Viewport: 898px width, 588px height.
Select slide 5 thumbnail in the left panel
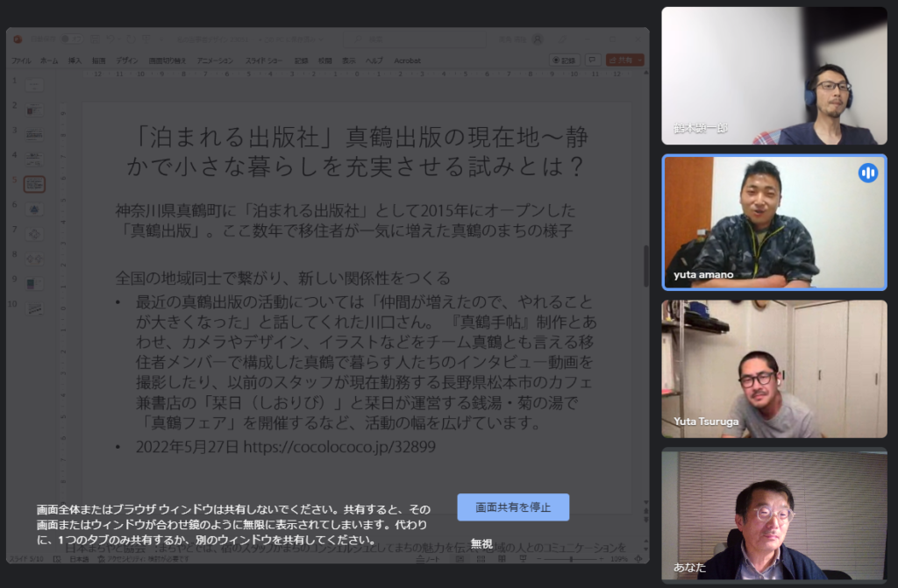click(x=33, y=185)
